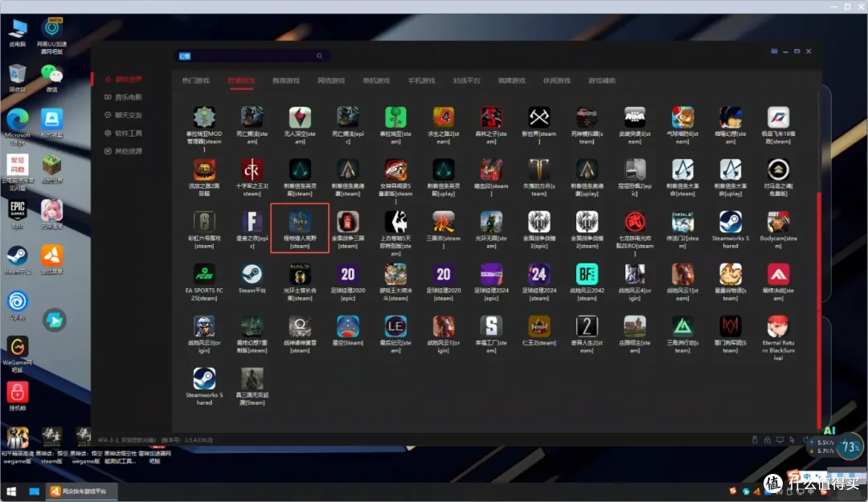Screen dimensions: 868x502
Task: Open the 棋牌游戏 tab
Action: (511, 81)
